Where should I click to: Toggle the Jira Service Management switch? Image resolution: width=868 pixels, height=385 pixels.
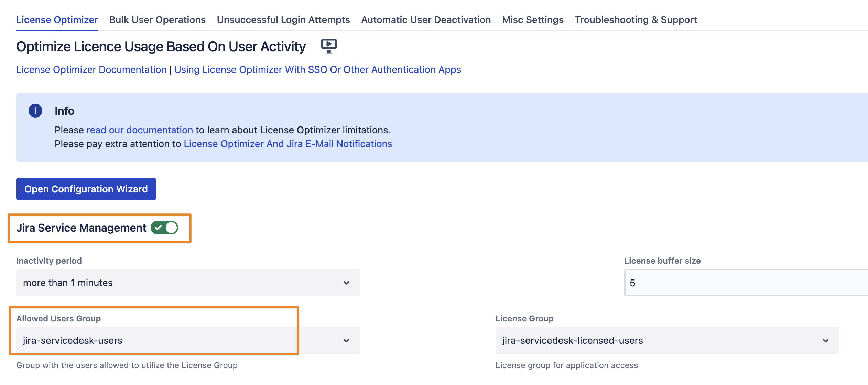click(x=164, y=228)
